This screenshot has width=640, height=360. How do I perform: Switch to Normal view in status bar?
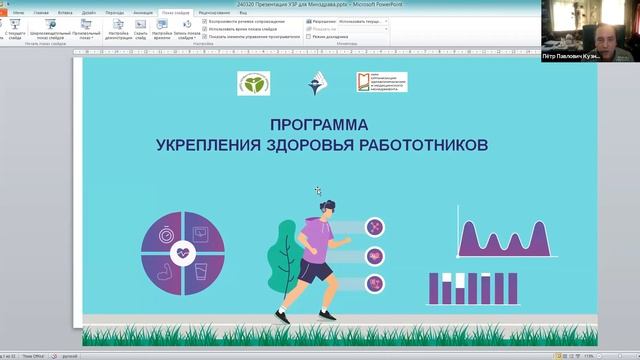coord(558,356)
